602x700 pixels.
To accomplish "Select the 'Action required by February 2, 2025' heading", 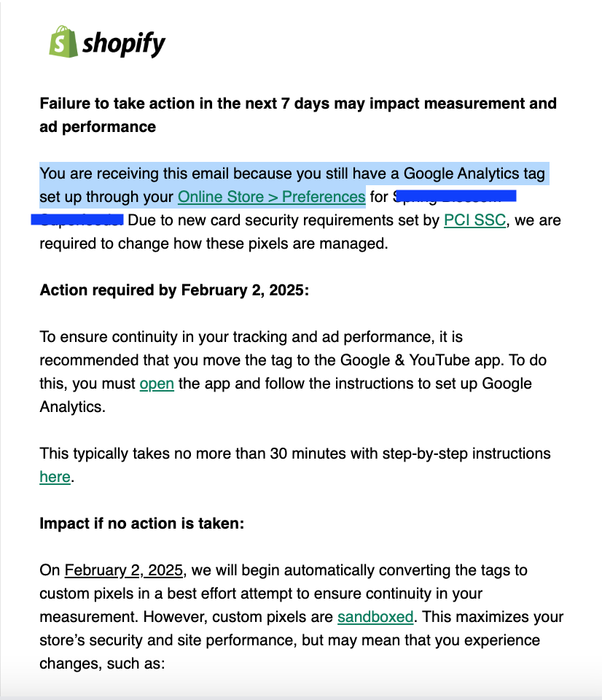I will [x=174, y=290].
